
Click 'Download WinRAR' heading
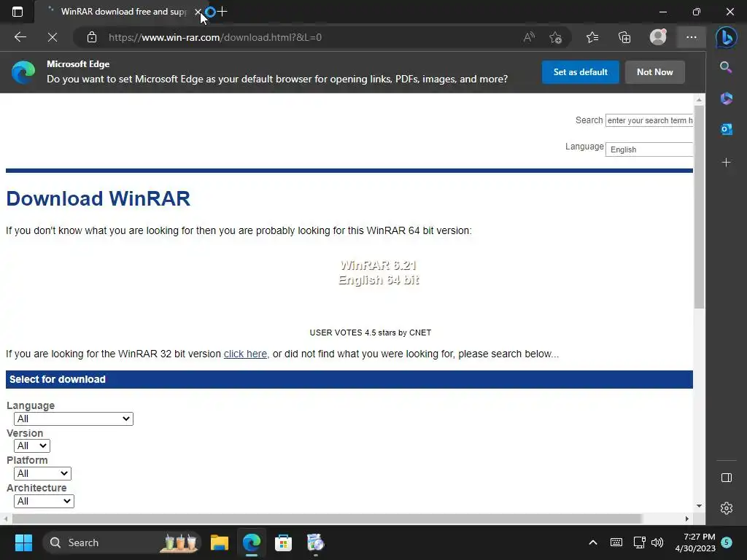click(x=98, y=198)
